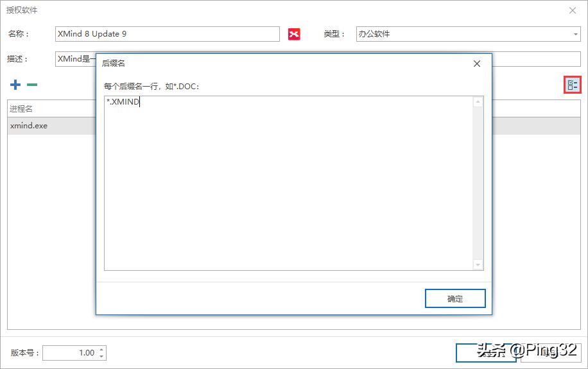
Task: Click inside the suffix text area
Action: click(x=288, y=183)
